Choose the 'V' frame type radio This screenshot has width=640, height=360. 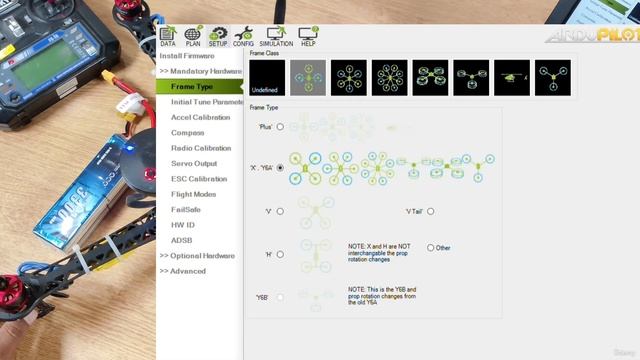coord(280,211)
